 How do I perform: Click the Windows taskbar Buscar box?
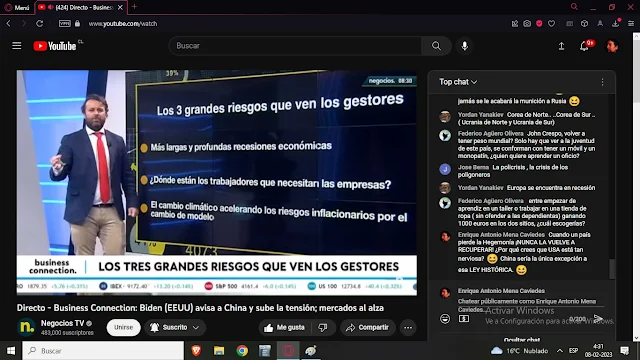tap(103, 351)
